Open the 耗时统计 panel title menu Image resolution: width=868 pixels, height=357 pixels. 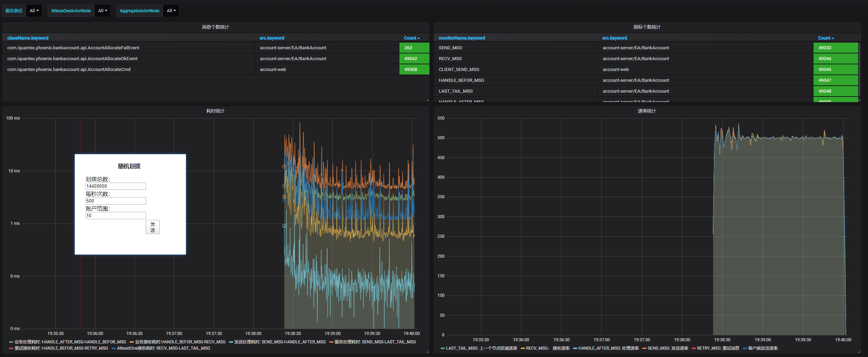215,111
